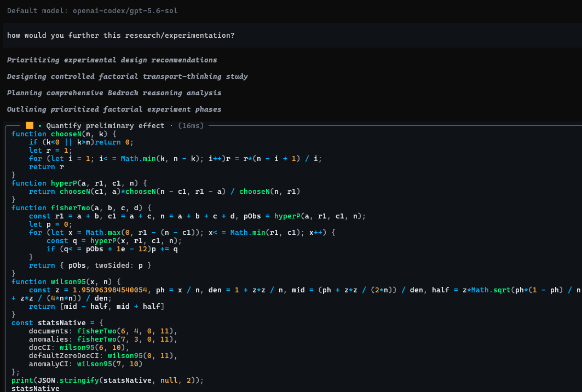582x392 pixels.
Task: Click the 'return chooseN(c1, a)*chooseN' line
Action: tap(164, 192)
